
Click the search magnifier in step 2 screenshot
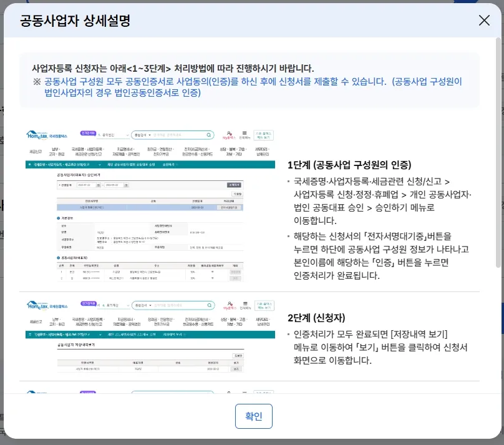tap(209, 305)
